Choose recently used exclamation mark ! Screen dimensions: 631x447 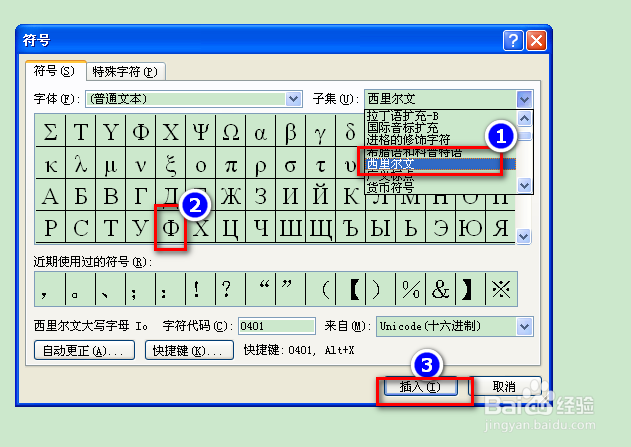200,289
